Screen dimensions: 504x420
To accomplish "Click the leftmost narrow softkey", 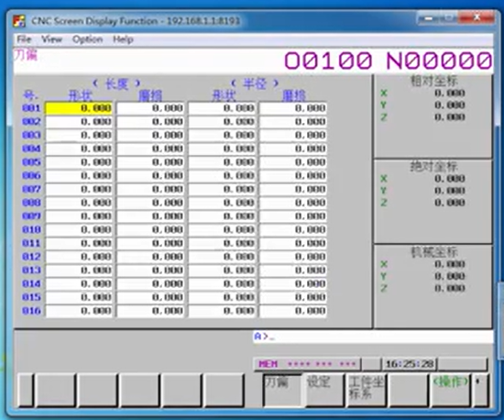I will [25, 391].
